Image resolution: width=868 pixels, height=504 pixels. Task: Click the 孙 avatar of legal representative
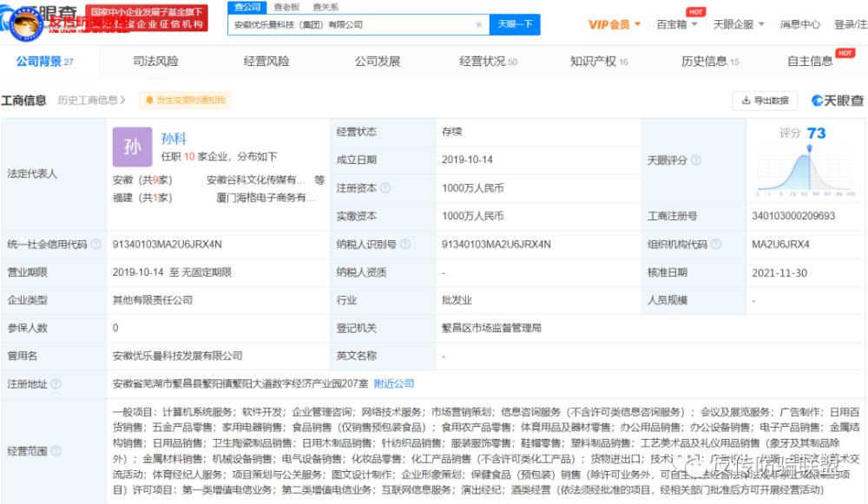(132, 147)
